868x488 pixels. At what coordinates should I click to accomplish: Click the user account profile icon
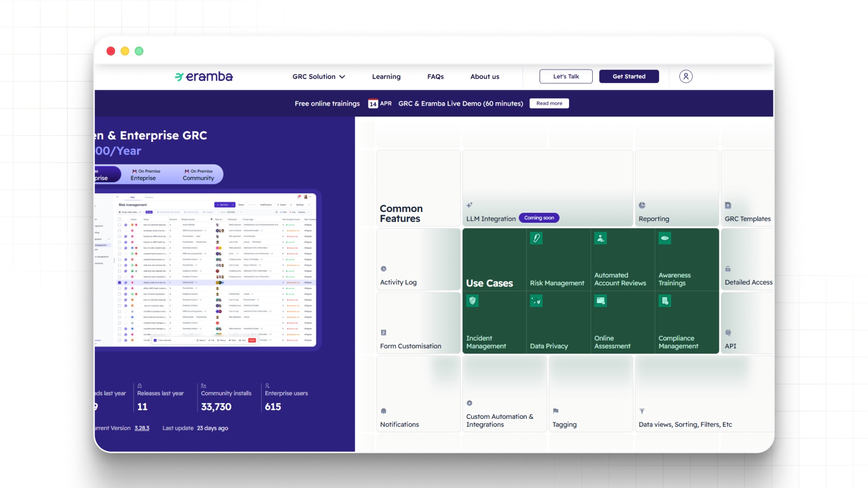point(685,76)
